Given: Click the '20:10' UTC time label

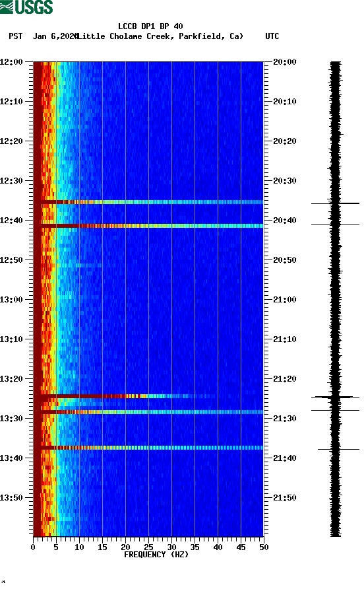Looking at the screenshot, I should click(285, 102).
